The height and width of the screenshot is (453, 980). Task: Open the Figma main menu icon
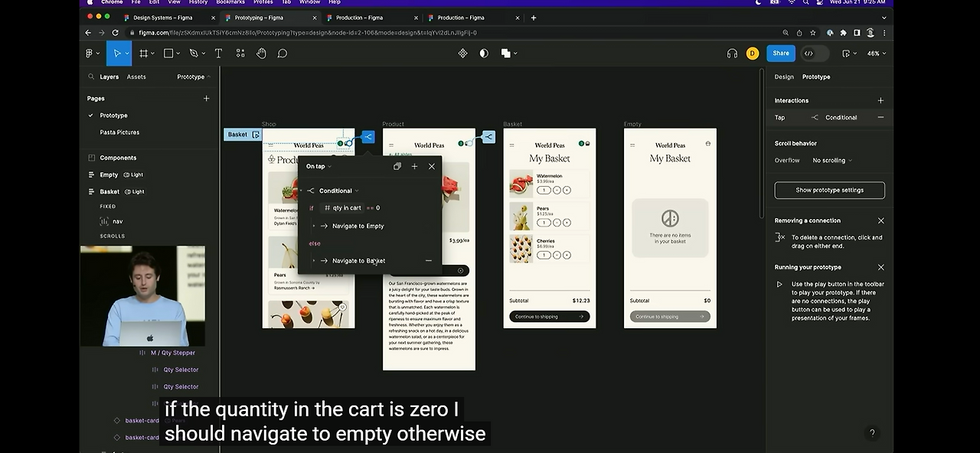coord(90,54)
